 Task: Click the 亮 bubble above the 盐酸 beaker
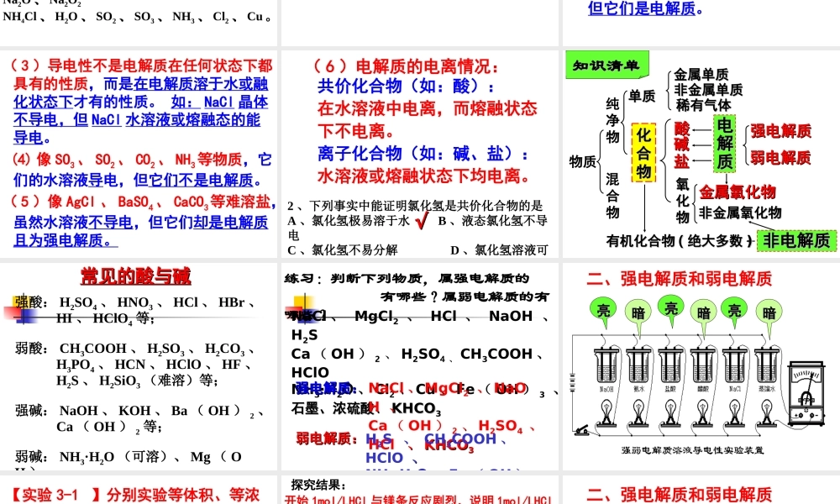(670, 308)
